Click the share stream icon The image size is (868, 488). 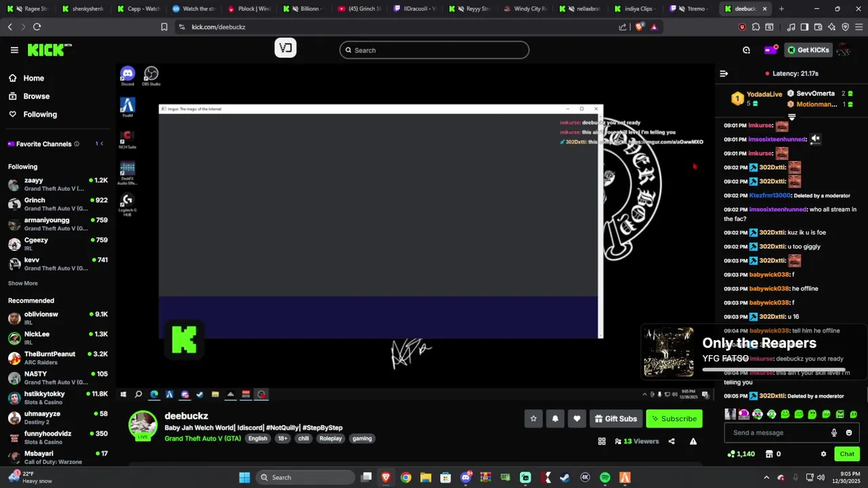[671, 441]
